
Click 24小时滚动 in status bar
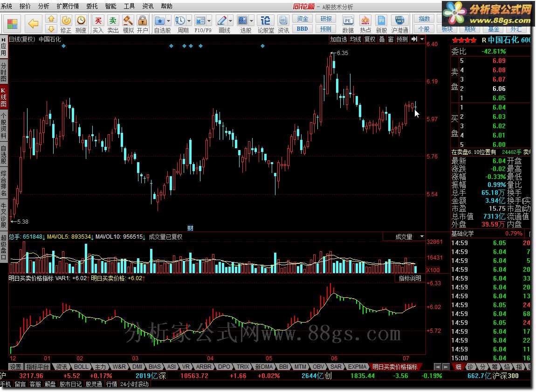(135, 385)
